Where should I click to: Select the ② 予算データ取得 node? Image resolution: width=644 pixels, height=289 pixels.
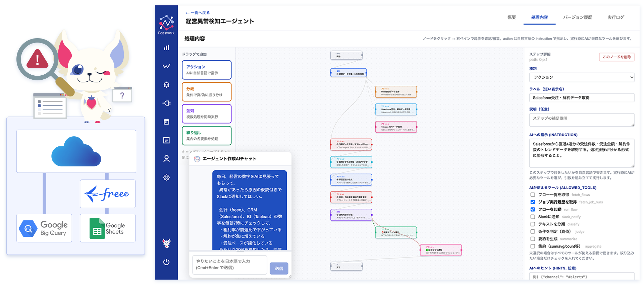point(351,145)
